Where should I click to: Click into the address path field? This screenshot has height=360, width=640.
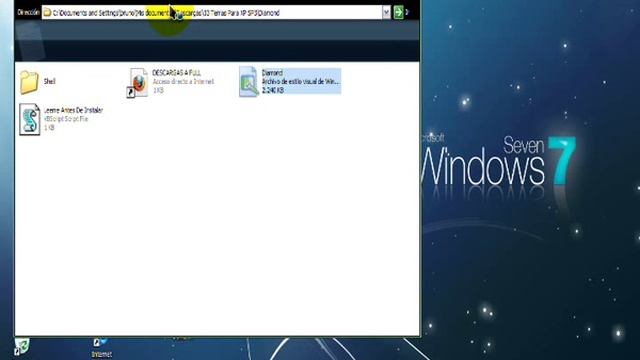216,13
